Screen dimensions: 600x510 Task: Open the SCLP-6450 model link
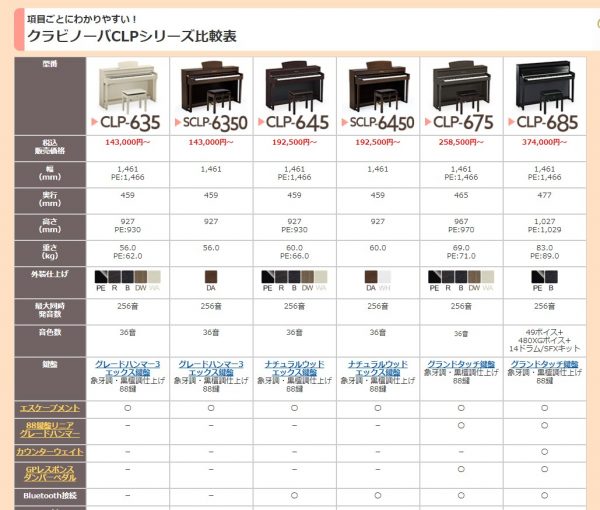click(382, 122)
